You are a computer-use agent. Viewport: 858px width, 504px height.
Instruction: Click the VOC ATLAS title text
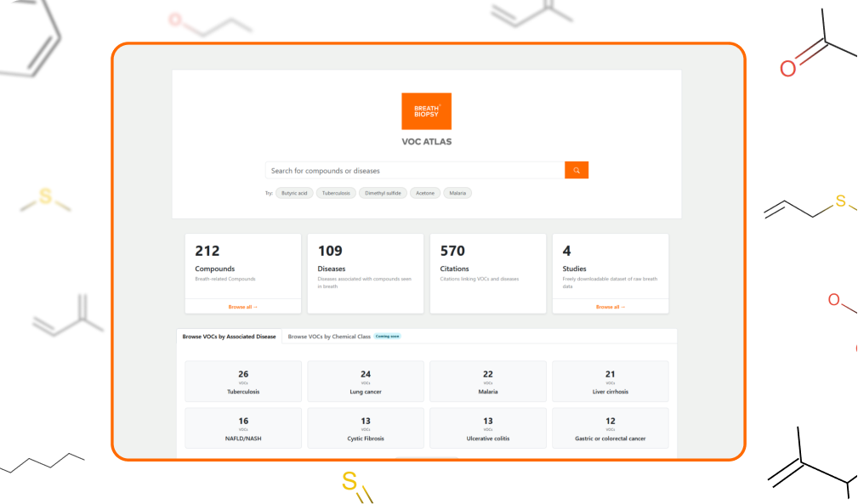[427, 142]
